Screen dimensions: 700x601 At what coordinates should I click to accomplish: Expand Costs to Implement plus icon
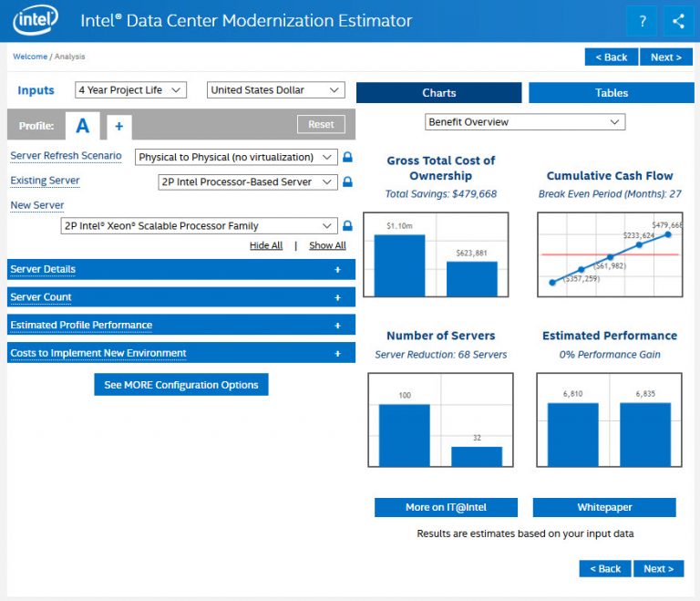tap(337, 354)
